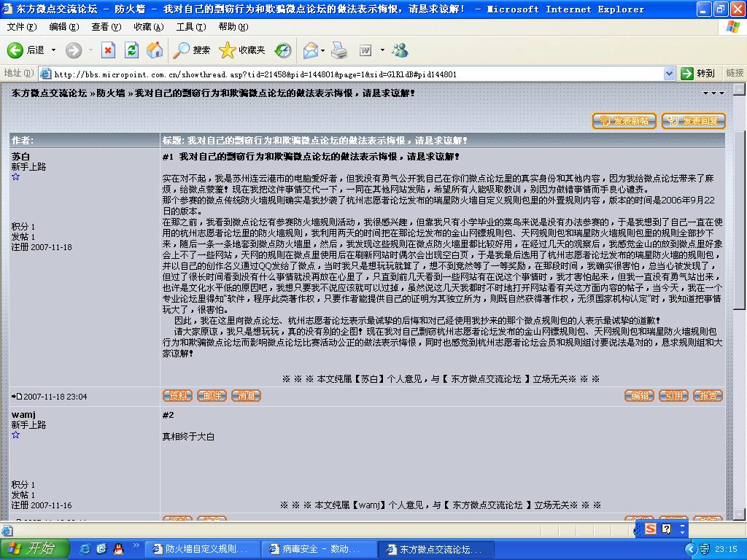Click 发表回复 reply button
This screenshot has height=560, width=747.
(x=694, y=121)
